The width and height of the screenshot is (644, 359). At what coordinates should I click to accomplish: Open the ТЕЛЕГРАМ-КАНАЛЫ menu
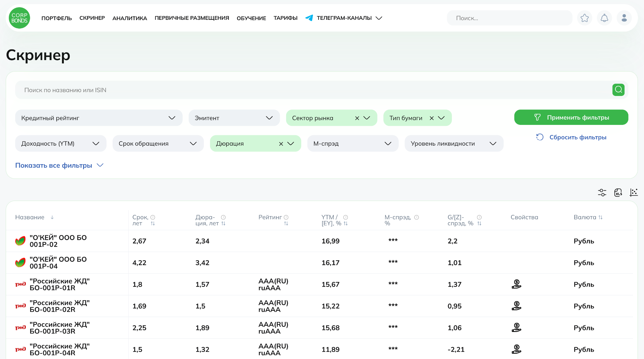(344, 18)
